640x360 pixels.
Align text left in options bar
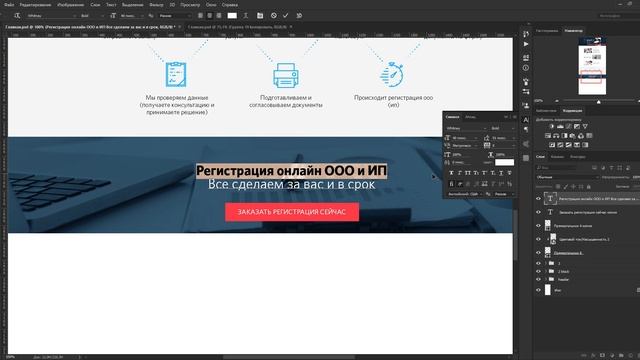pos(200,16)
